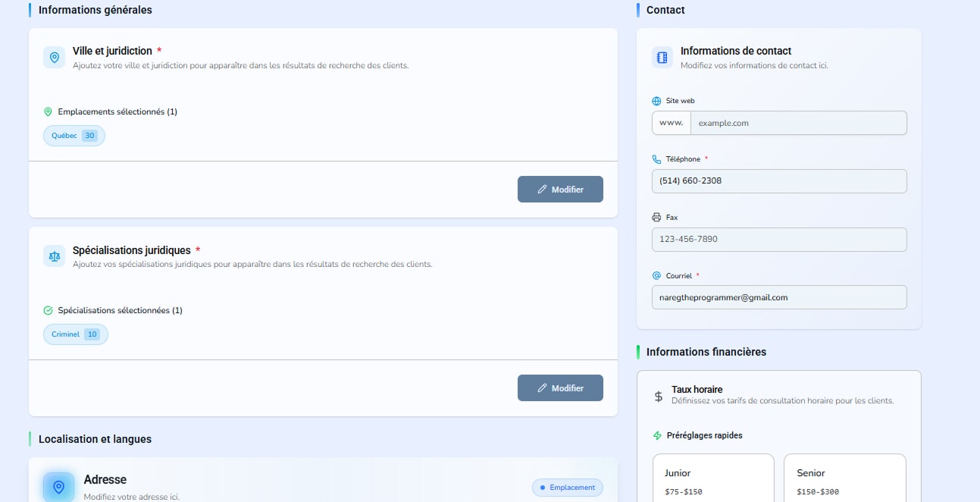Click the phone icon next to Téléphone

[656, 159]
